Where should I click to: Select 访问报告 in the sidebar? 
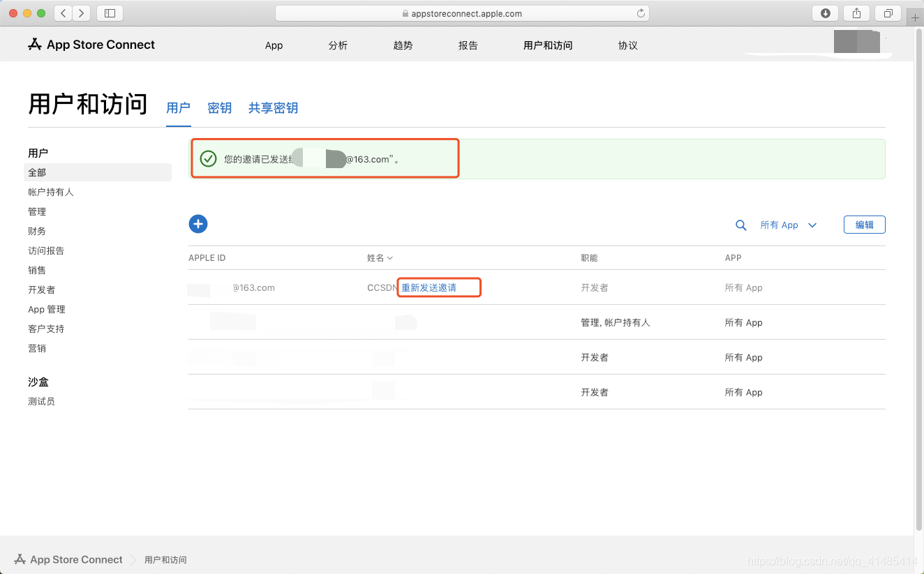[46, 250]
